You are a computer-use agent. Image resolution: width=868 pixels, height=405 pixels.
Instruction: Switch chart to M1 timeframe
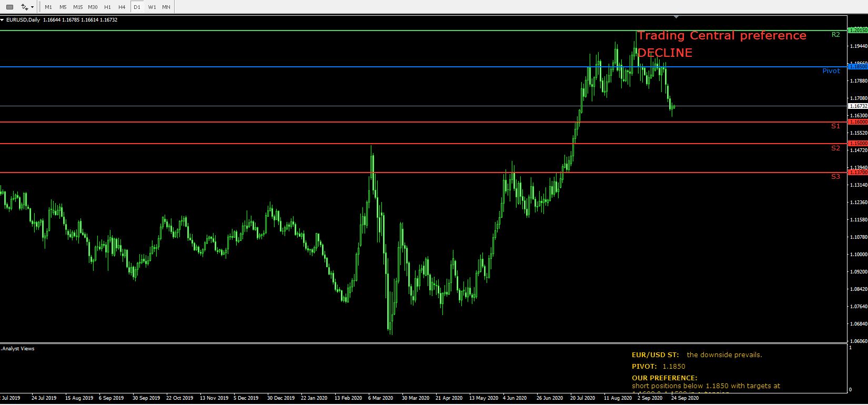(x=48, y=7)
